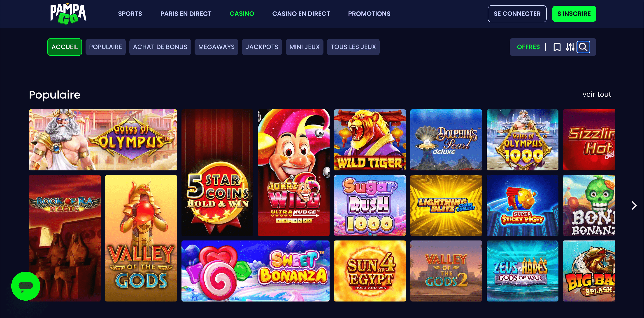Click the green S'inscrire button

[574, 14]
